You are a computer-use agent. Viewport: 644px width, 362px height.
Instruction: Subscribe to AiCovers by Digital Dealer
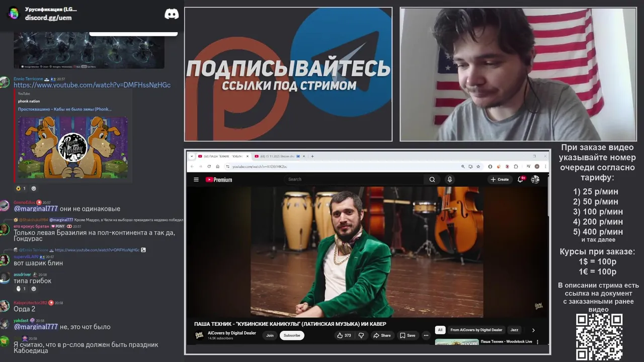(x=292, y=335)
